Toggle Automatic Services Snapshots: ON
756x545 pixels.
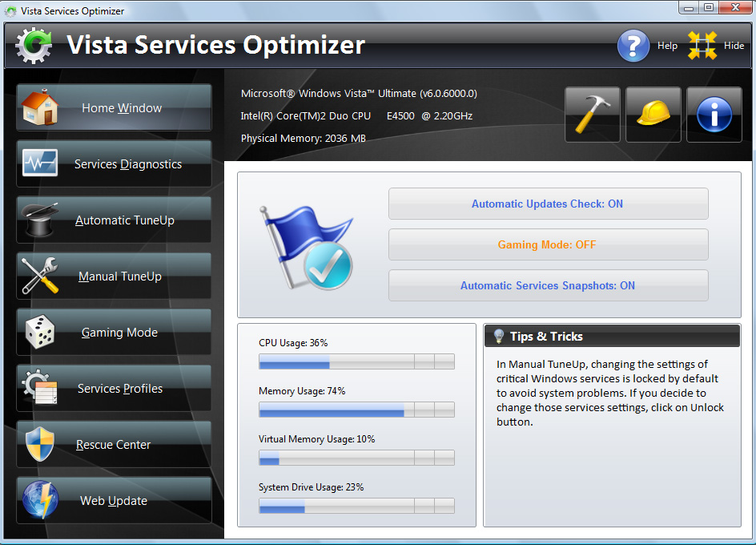[x=549, y=285]
